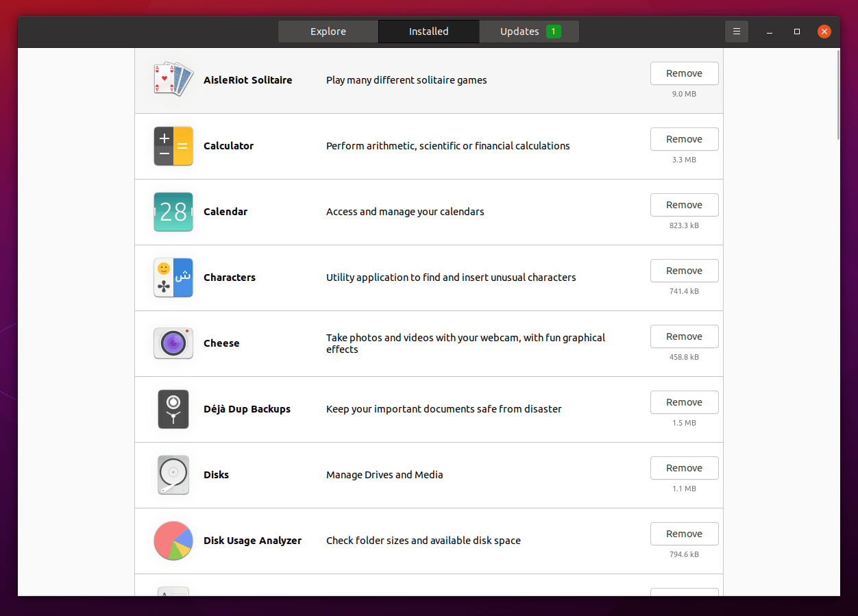
Task: Click the green updates count badge
Action: tap(554, 32)
